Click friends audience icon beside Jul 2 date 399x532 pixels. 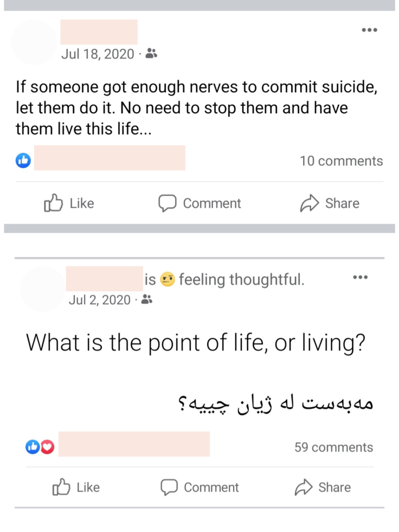point(146,300)
